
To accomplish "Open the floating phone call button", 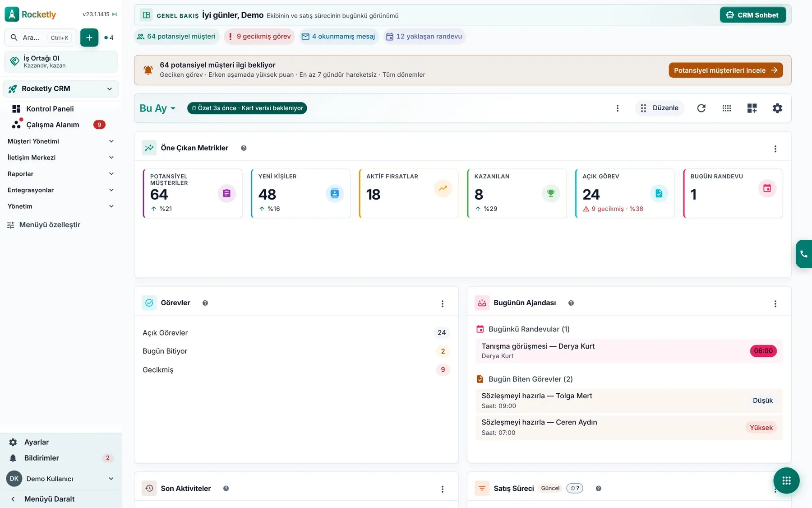I will [x=804, y=254].
